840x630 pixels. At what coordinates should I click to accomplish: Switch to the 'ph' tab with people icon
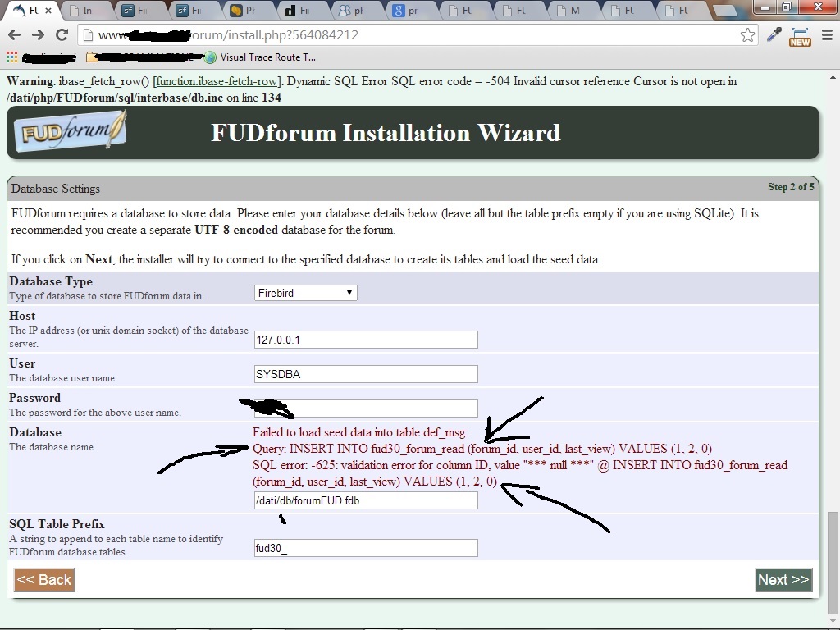[x=357, y=10]
